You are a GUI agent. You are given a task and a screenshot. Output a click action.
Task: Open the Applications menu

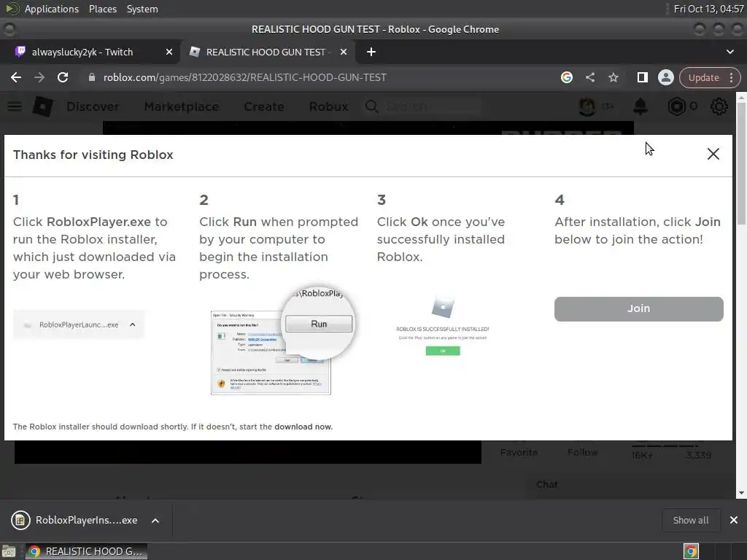click(x=52, y=9)
